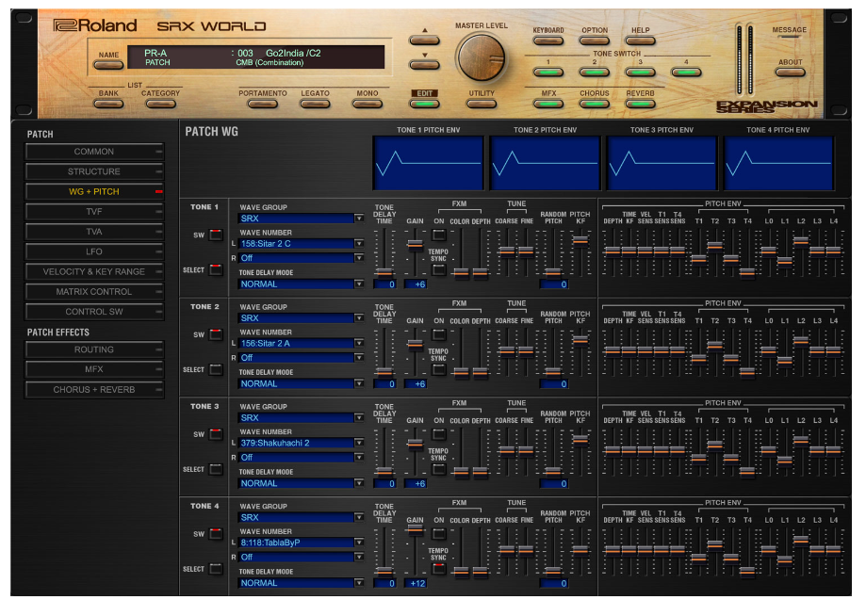This screenshot has height=616, width=866.
Task: Enable the Tone 1 FXM ON switch
Action: (439, 235)
